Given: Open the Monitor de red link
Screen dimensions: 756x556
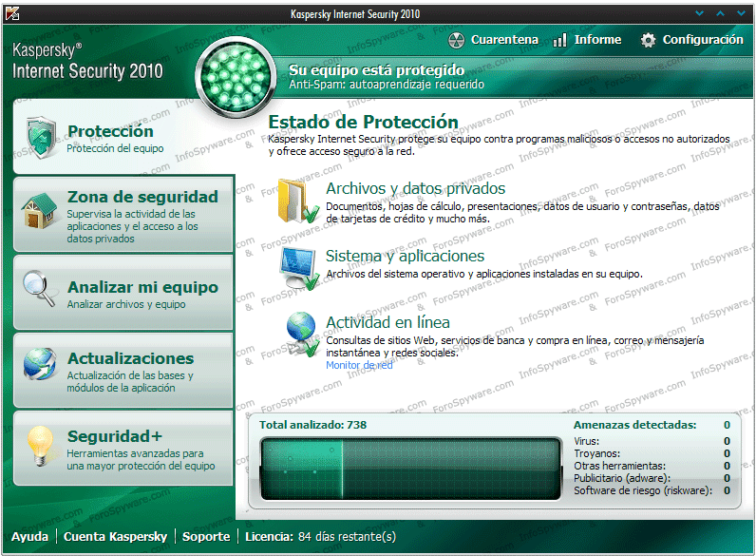Looking at the screenshot, I should [x=359, y=365].
